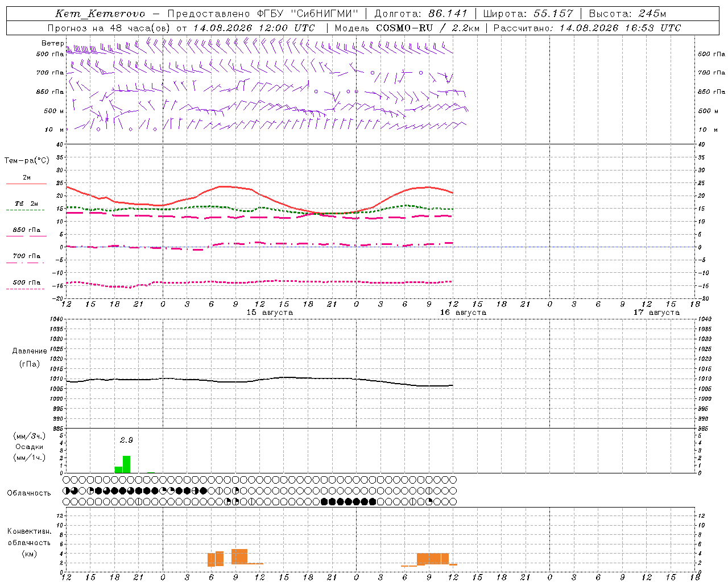Click the tallest orange convective cloud bar

click(239, 556)
